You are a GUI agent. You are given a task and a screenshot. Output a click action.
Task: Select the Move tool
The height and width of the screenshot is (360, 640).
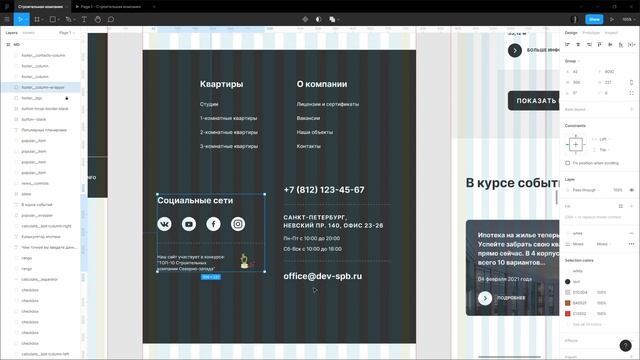coord(20,19)
